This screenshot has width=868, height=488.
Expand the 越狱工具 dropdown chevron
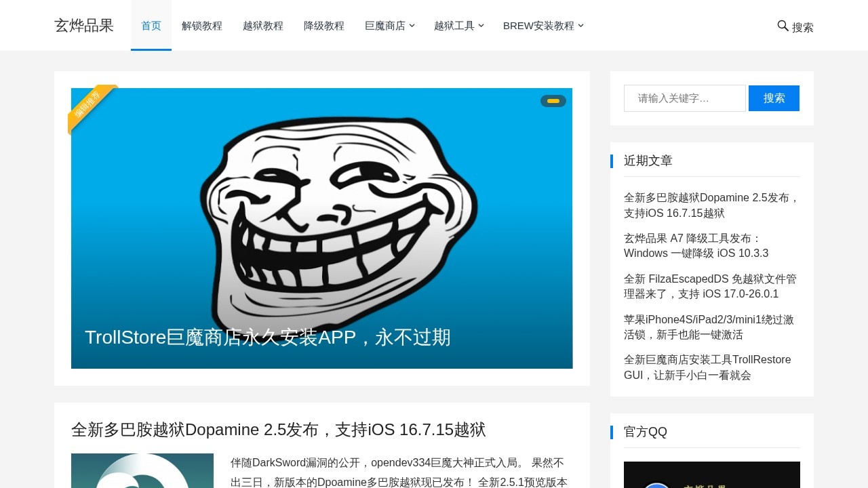coord(481,26)
